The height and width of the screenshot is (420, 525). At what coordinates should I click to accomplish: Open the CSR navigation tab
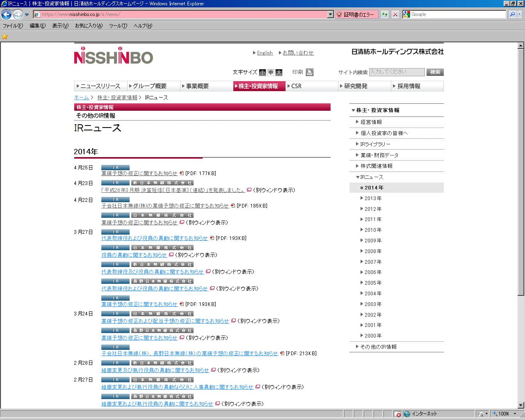(312, 86)
